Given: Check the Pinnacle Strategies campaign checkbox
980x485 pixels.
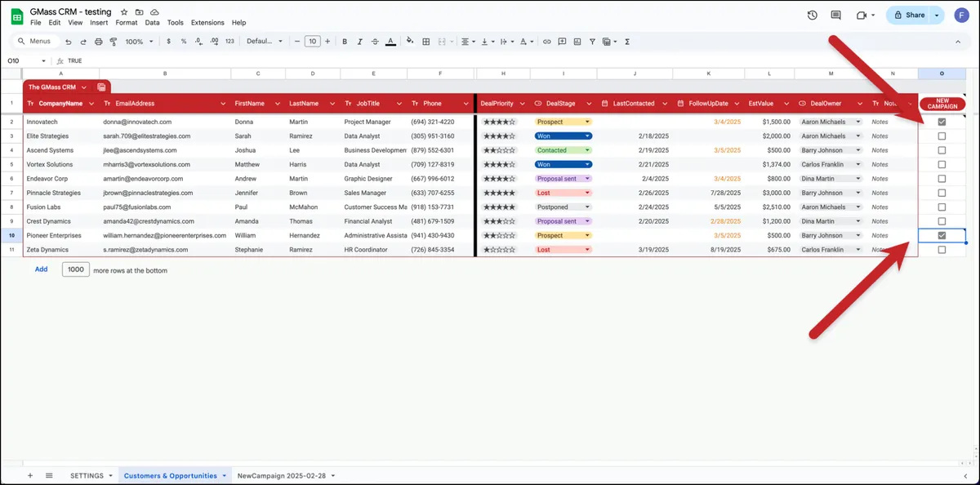Looking at the screenshot, I should click(942, 193).
